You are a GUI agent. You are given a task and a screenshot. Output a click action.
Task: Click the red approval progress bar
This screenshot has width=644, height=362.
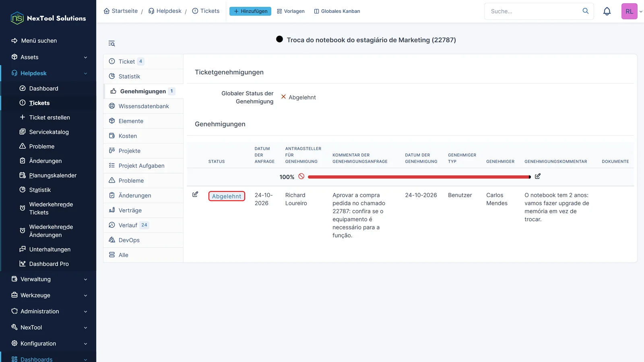pyautogui.click(x=419, y=177)
